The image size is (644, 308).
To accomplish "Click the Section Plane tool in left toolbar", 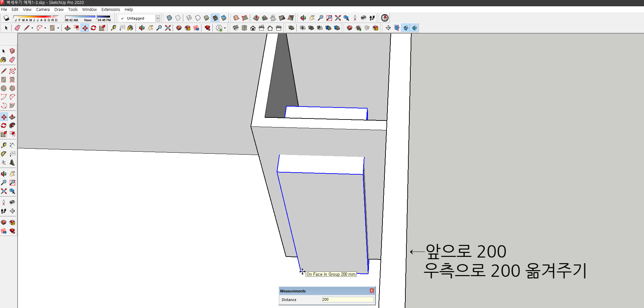I will click(x=12, y=211).
